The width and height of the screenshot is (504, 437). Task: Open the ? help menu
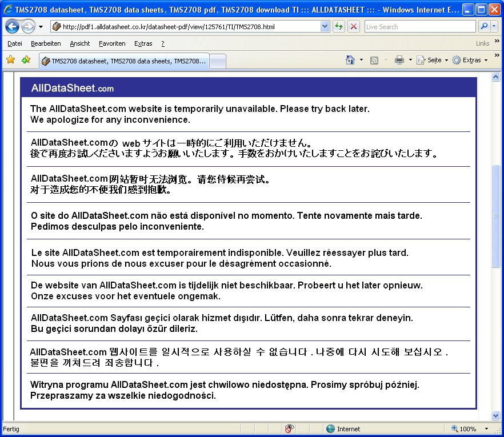point(163,43)
